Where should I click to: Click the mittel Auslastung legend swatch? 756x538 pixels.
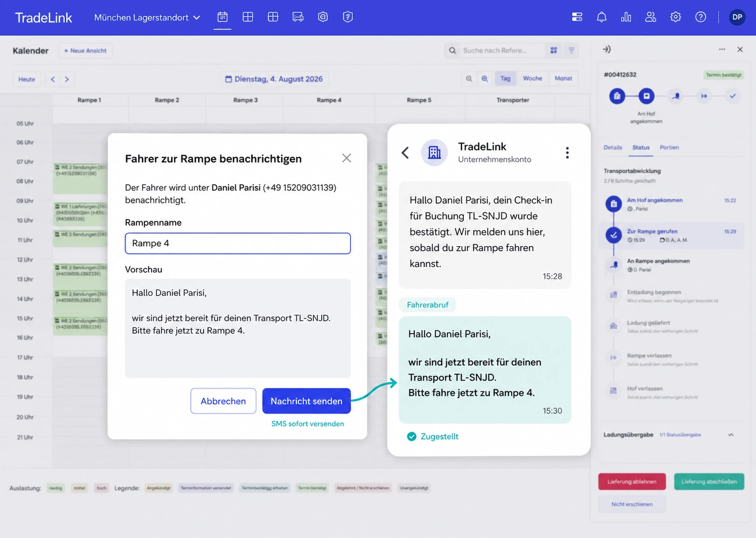pyautogui.click(x=79, y=488)
